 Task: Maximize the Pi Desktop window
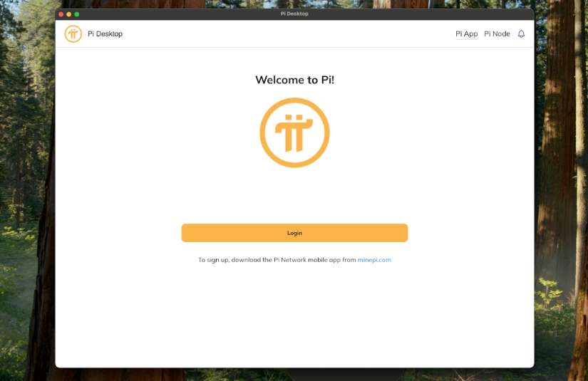pos(77,14)
